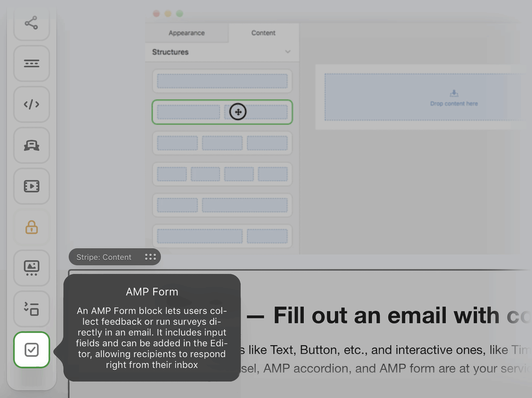Switch to the Appearance tab
The width and height of the screenshot is (532, 398).
(187, 33)
